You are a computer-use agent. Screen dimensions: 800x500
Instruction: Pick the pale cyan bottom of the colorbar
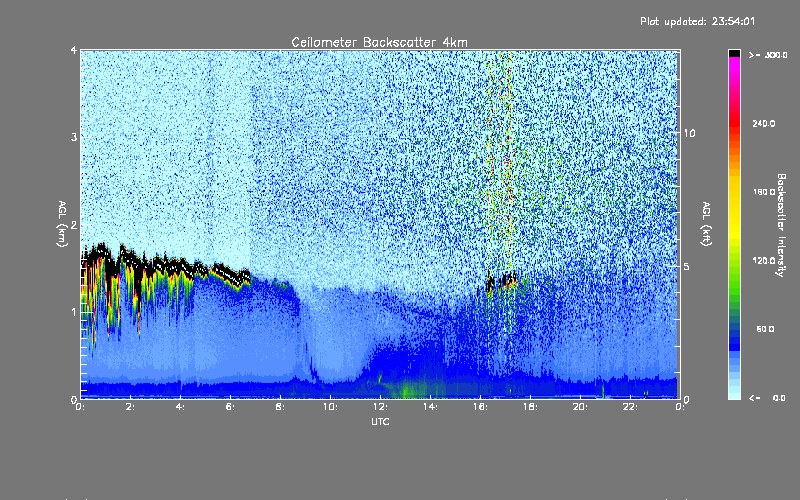[x=734, y=394]
